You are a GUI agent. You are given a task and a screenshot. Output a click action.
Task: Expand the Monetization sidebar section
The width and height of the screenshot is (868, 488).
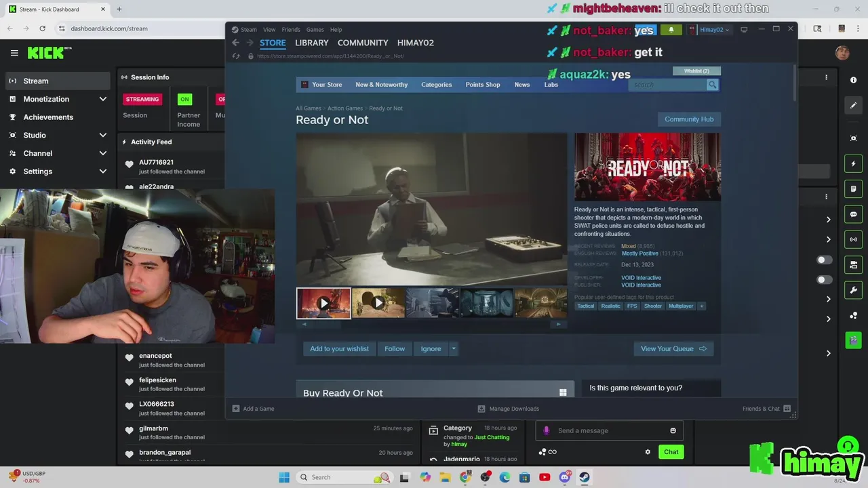pyautogui.click(x=103, y=99)
